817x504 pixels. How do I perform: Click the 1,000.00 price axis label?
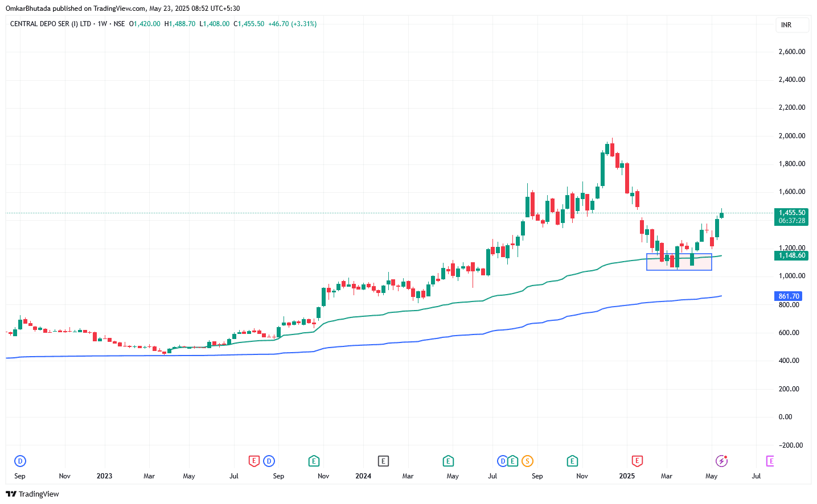click(x=792, y=276)
